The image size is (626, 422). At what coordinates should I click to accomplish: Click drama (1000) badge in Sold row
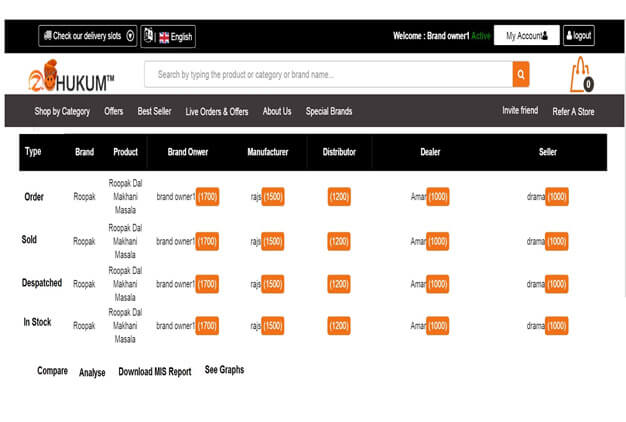pyautogui.click(x=557, y=241)
